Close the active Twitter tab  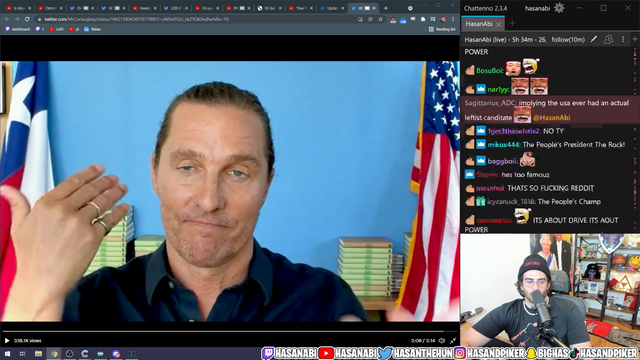374,8
